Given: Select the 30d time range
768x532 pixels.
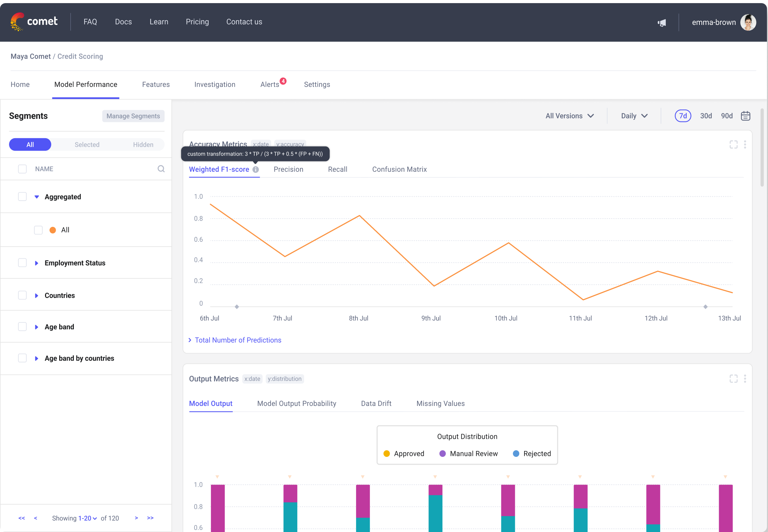Looking at the screenshot, I should click(706, 116).
